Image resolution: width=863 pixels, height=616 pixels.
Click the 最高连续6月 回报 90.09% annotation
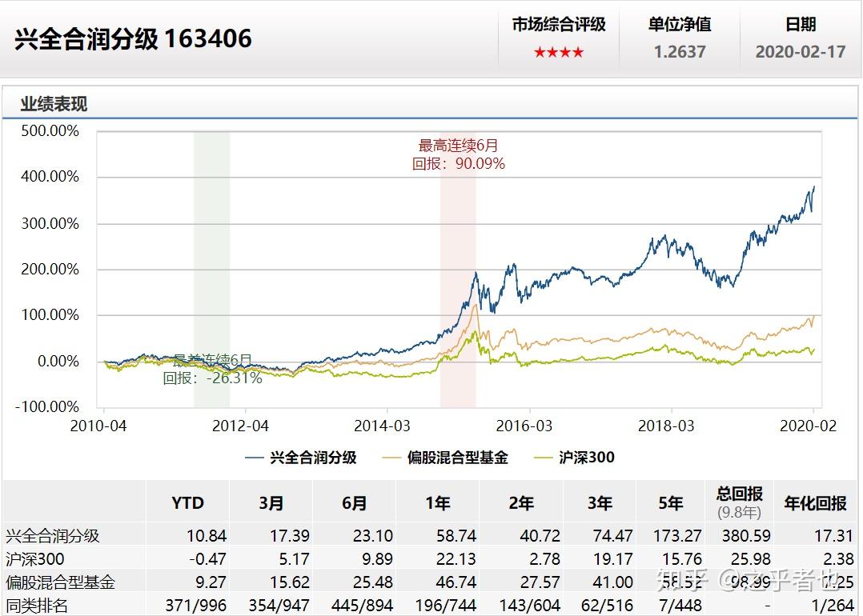click(x=459, y=154)
